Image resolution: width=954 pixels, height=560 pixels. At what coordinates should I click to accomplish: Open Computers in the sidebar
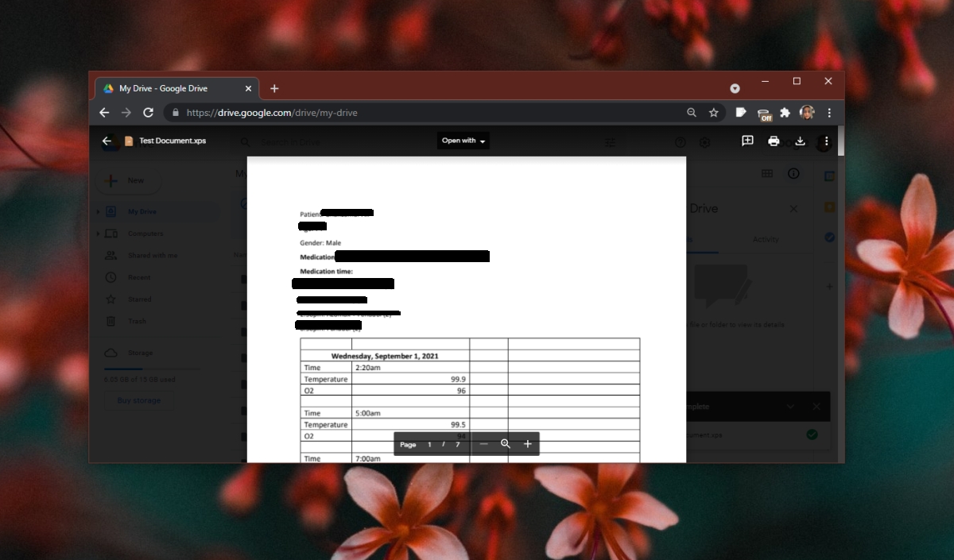point(145,234)
